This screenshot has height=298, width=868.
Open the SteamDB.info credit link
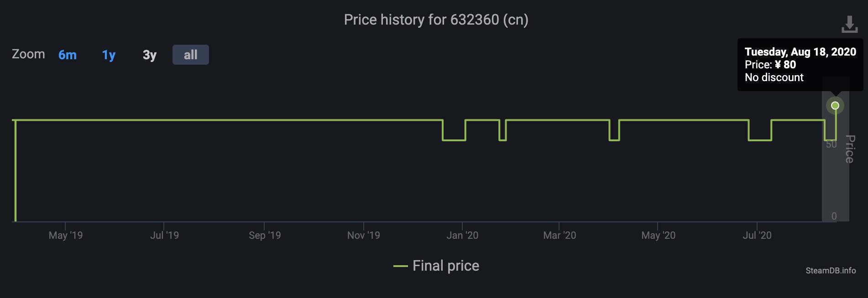831,271
